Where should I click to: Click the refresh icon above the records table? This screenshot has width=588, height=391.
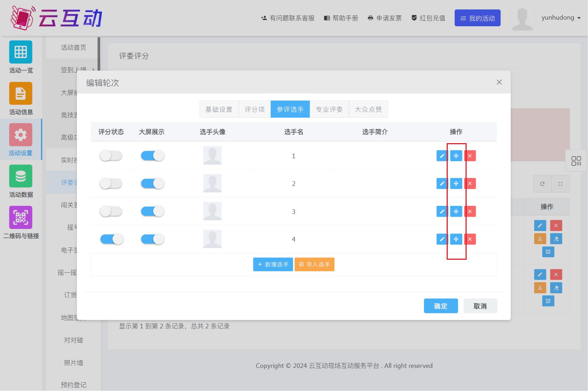pos(542,183)
